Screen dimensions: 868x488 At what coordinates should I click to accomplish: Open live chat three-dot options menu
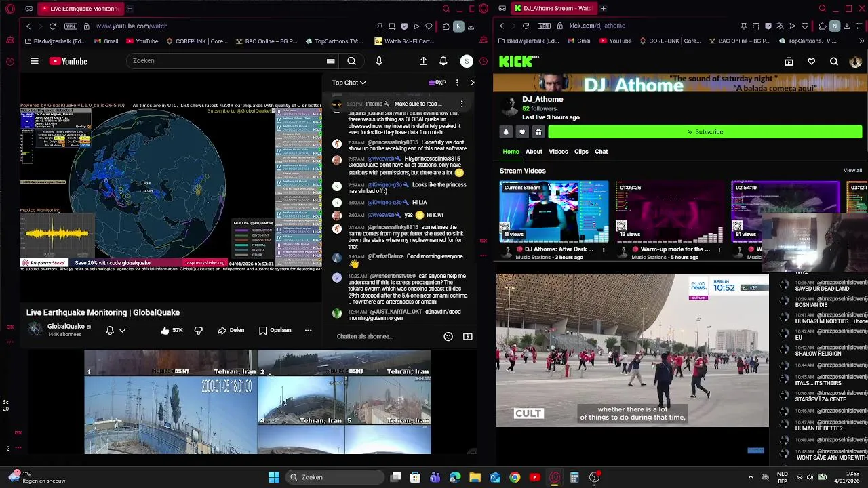pyautogui.click(x=457, y=83)
